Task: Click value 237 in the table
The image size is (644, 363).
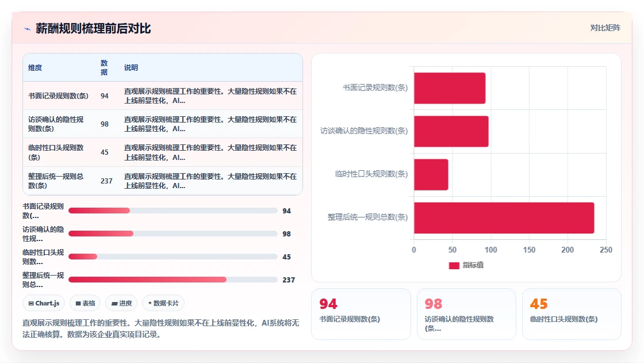Action: (106, 181)
